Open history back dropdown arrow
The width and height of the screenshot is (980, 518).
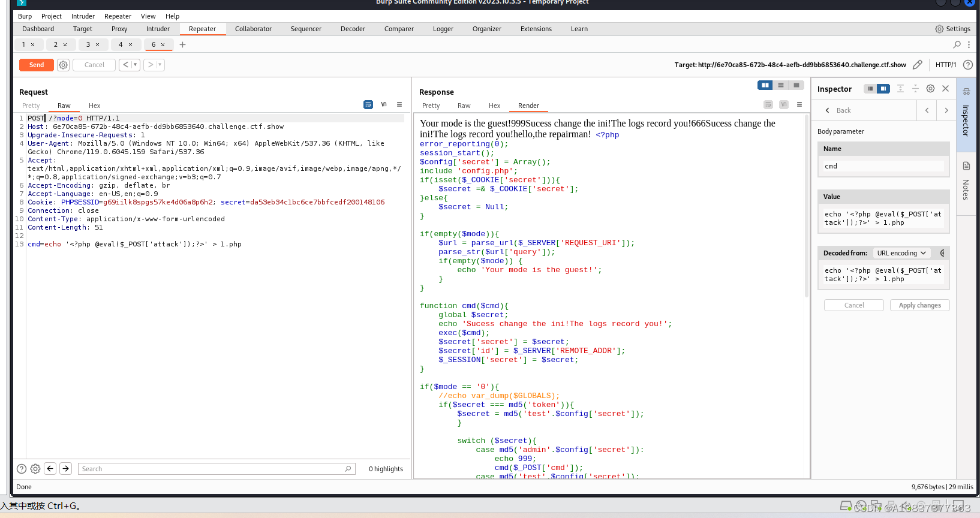pos(136,65)
